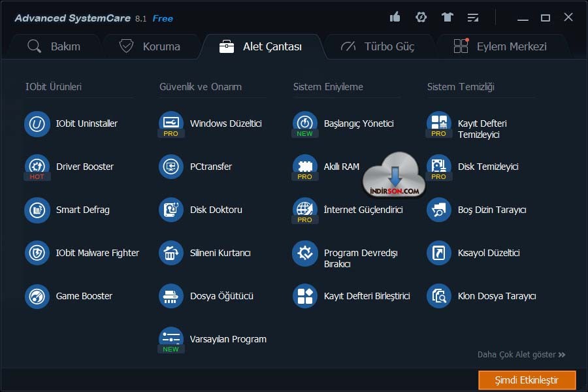Click the thumbs-up like icon
This screenshot has width=588, height=392.
395,17
